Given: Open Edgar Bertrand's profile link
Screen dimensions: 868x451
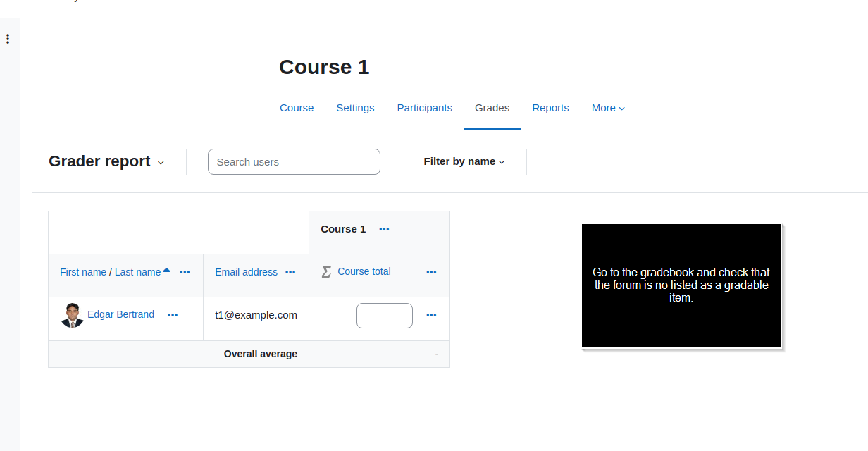Looking at the screenshot, I should [x=120, y=314].
